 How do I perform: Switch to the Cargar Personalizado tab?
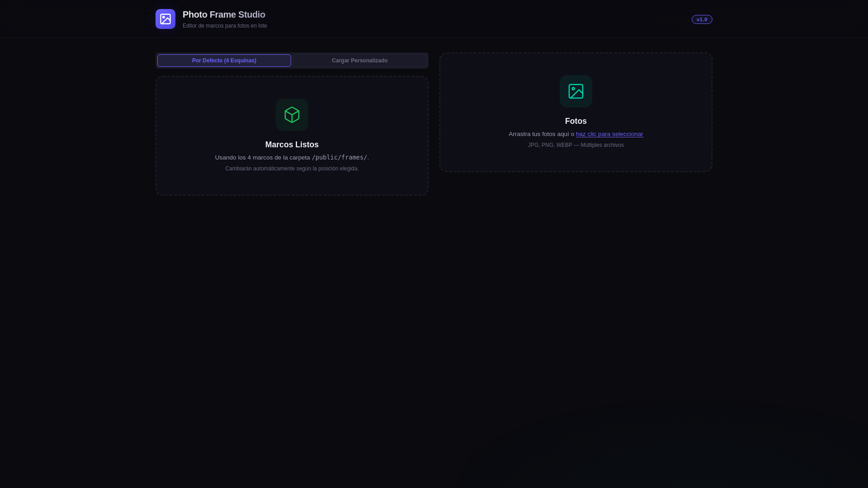(x=359, y=61)
